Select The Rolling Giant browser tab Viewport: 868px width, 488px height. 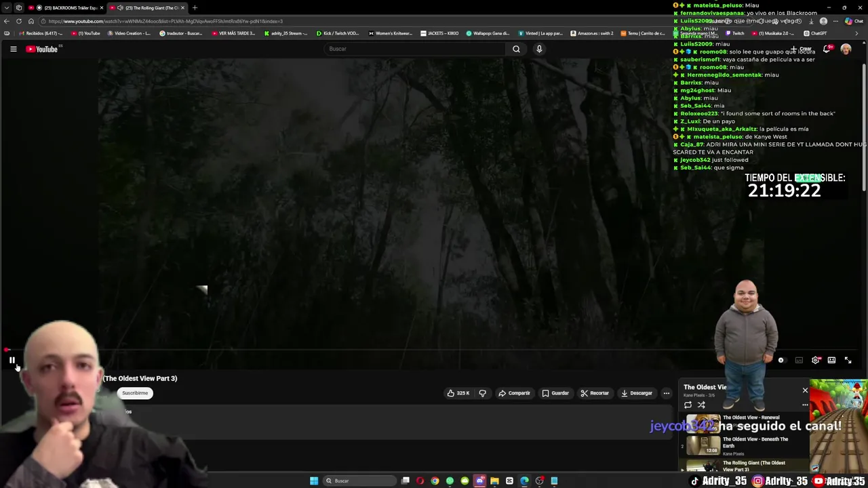[147, 7]
